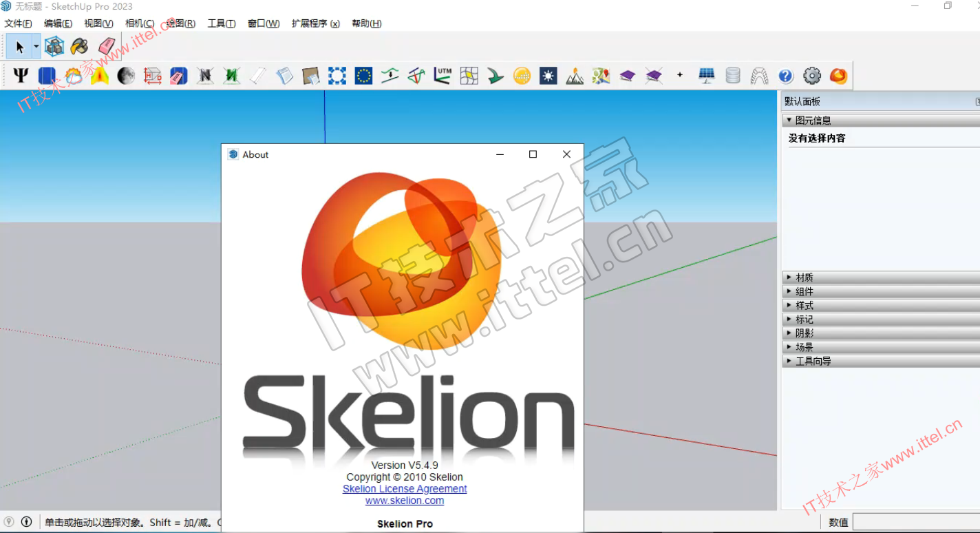Open the UTM coordinates tool
Viewport: 980px width, 533px height.
click(x=443, y=76)
